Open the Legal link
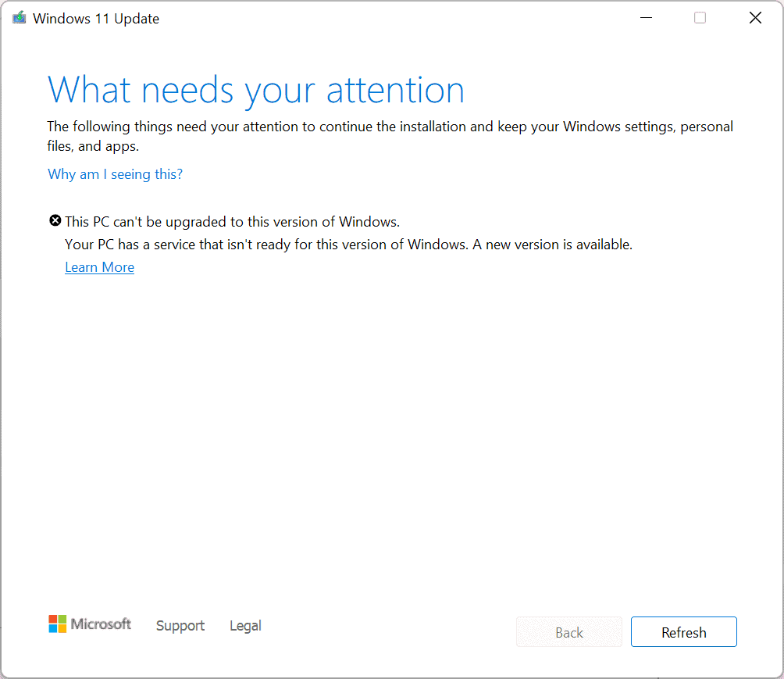784x679 pixels. tap(245, 625)
